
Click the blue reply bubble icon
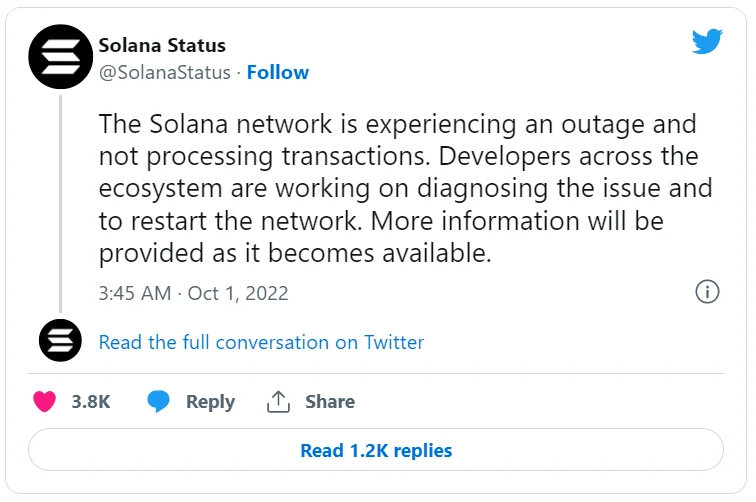pyautogui.click(x=158, y=402)
